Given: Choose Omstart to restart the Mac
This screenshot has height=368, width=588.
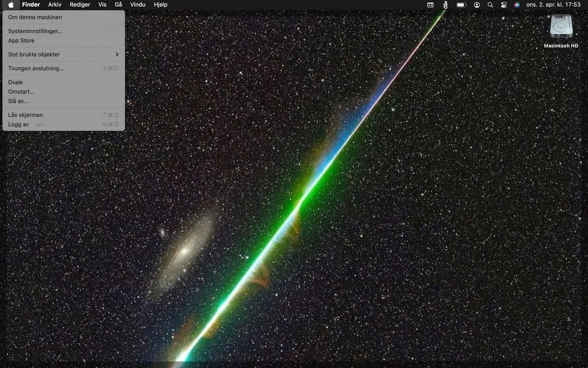Looking at the screenshot, I should coord(21,92).
